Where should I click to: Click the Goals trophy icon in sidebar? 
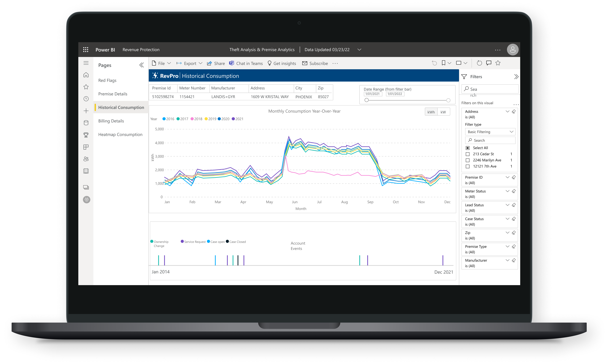point(86,135)
